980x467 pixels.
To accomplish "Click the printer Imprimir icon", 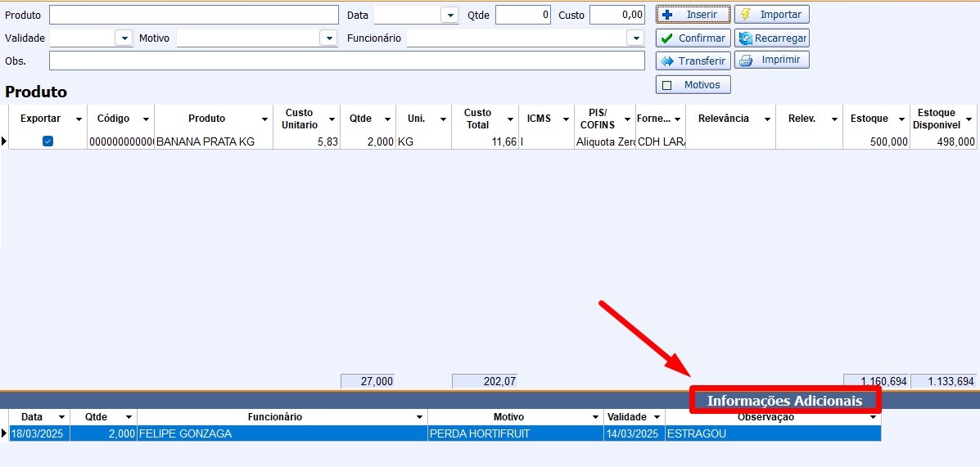I will pyautogui.click(x=745, y=61).
